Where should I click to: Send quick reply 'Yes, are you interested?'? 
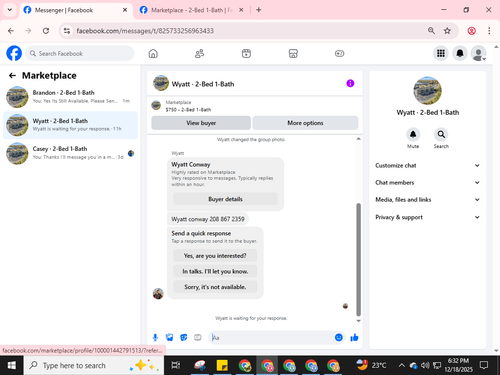tap(215, 256)
